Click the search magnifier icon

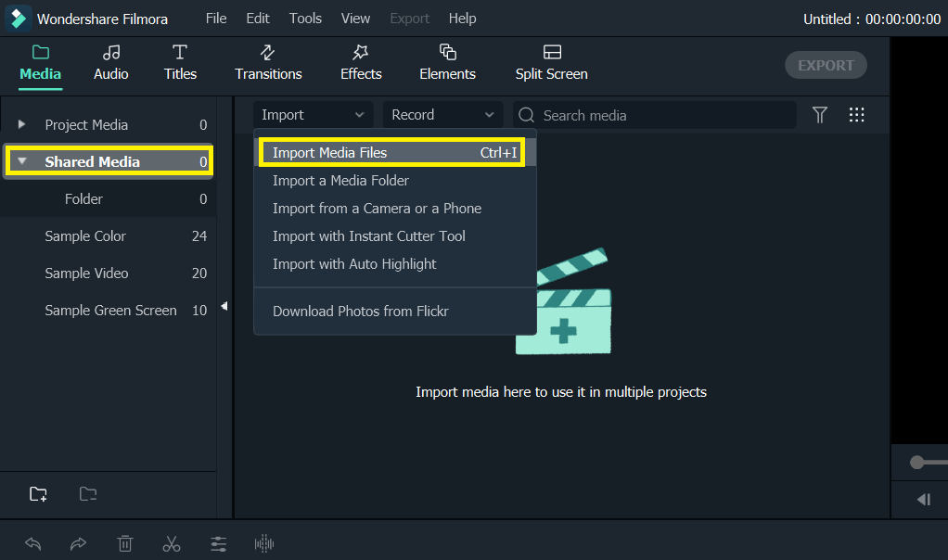pyautogui.click(x=527, y=115)
